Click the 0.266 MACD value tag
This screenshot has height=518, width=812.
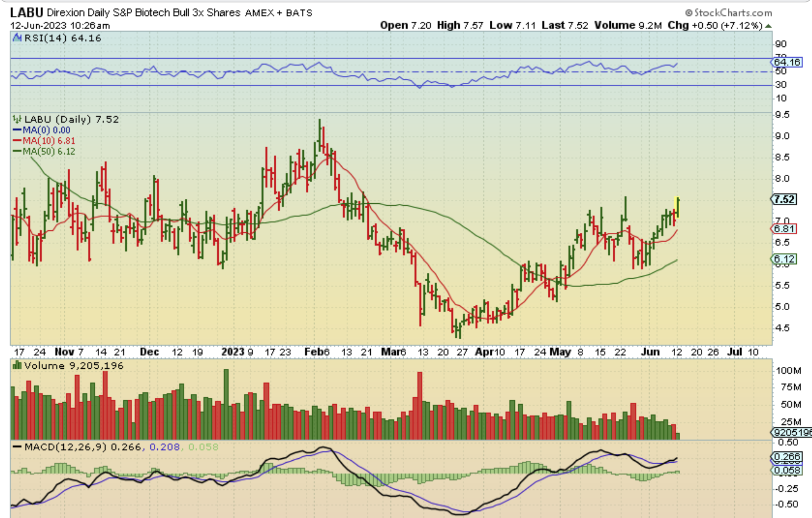click(x=787, y=457)
